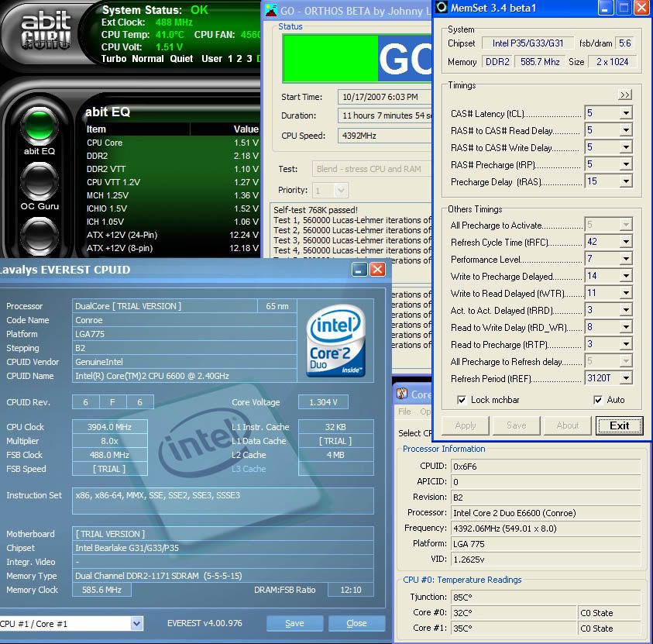Toggle the Auto checkbox in MemSet
The height and width of the screenshot is (644, 653).
tap(598, 401)
